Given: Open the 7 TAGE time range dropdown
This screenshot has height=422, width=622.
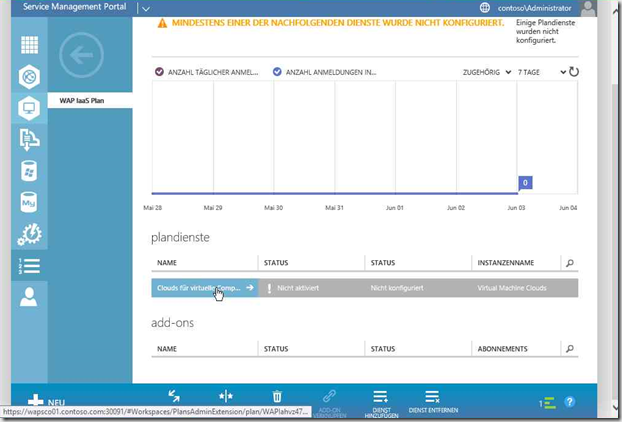Looking at the screenshot, I should click(x=541, y=72).
